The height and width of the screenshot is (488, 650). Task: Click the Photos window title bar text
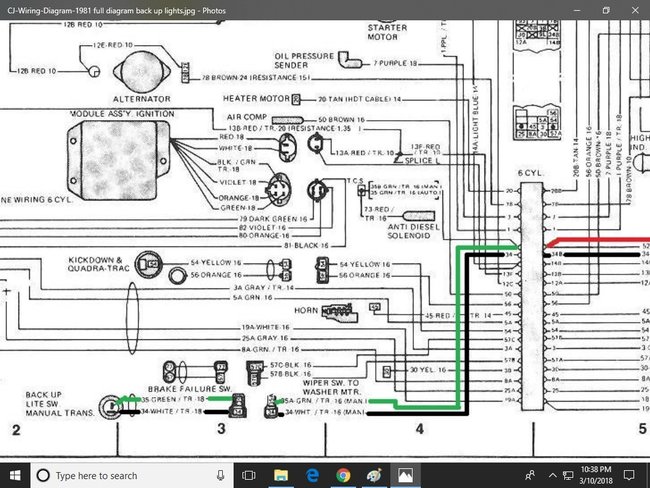[116, 10]
